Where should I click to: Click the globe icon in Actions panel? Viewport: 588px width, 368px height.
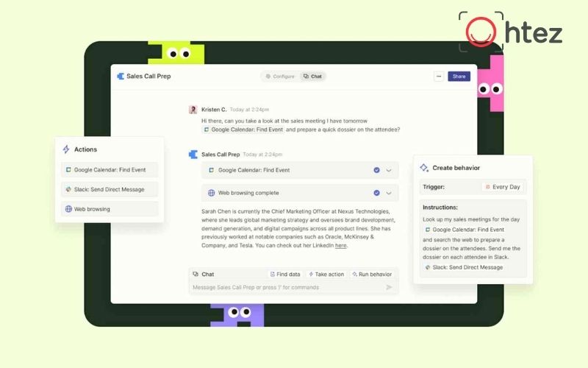tap(68, 209)
